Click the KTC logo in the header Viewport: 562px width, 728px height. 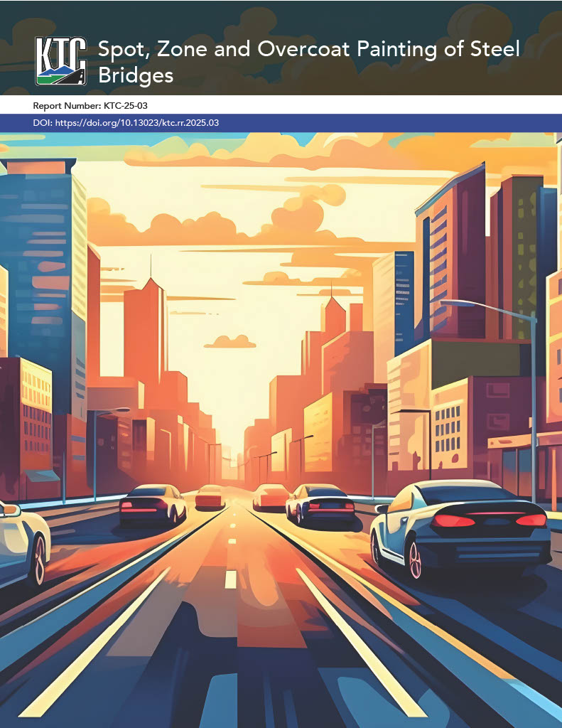[61, 61]
